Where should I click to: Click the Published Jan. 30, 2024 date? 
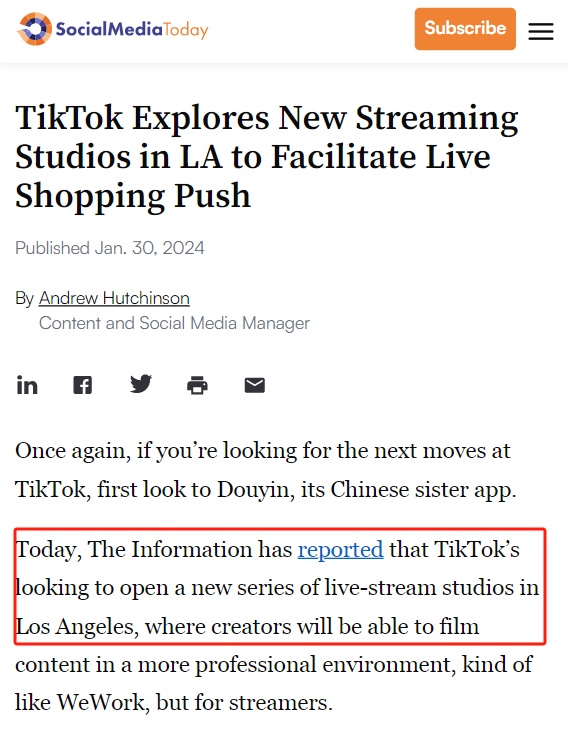tap(110, 248)
